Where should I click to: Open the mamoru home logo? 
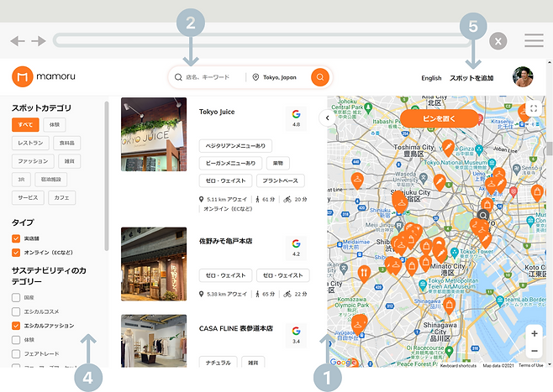click(44, 76)
